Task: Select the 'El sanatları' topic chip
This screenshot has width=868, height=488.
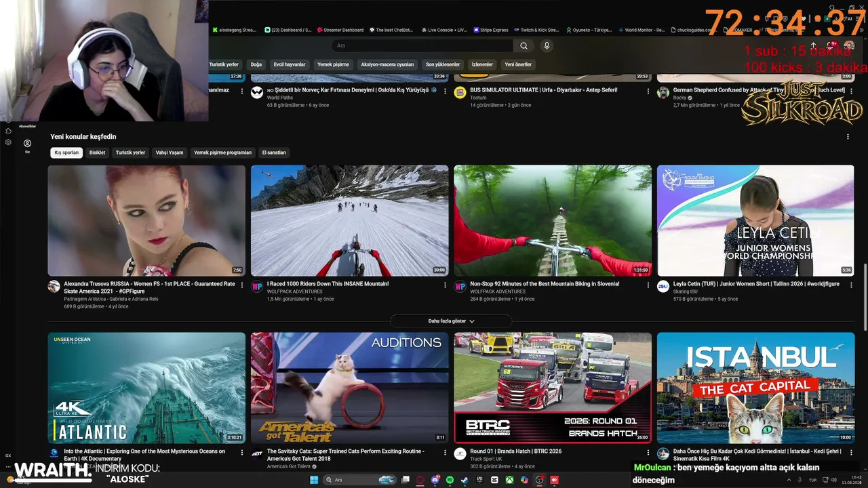Action: 274,152
